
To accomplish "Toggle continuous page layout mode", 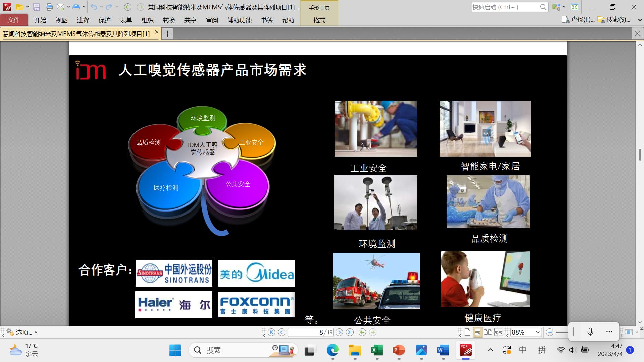I will click(477, 332).
